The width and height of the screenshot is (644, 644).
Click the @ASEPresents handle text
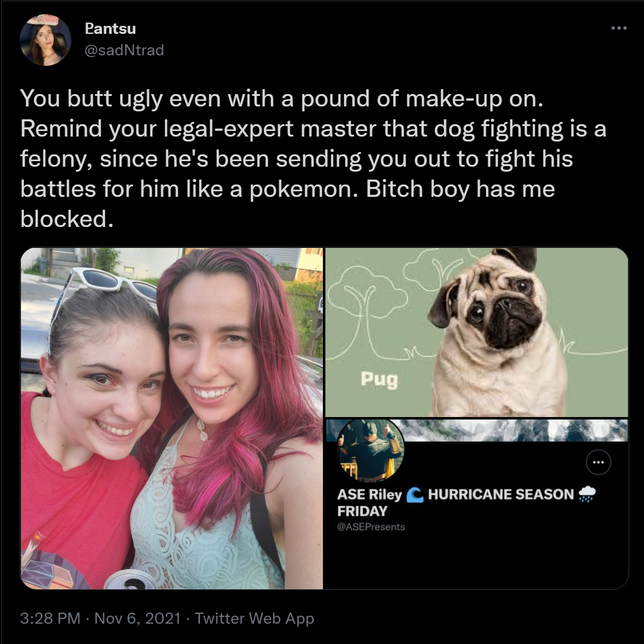(x=371, y=527)
